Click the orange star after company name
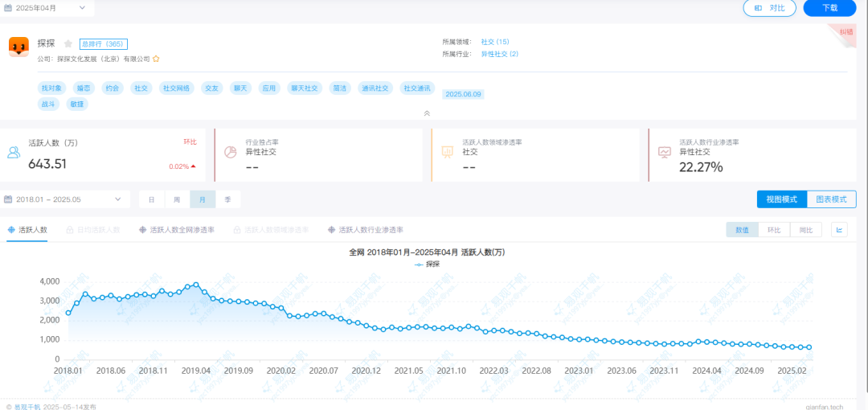 pyautogui.click(x=156, y=59)
